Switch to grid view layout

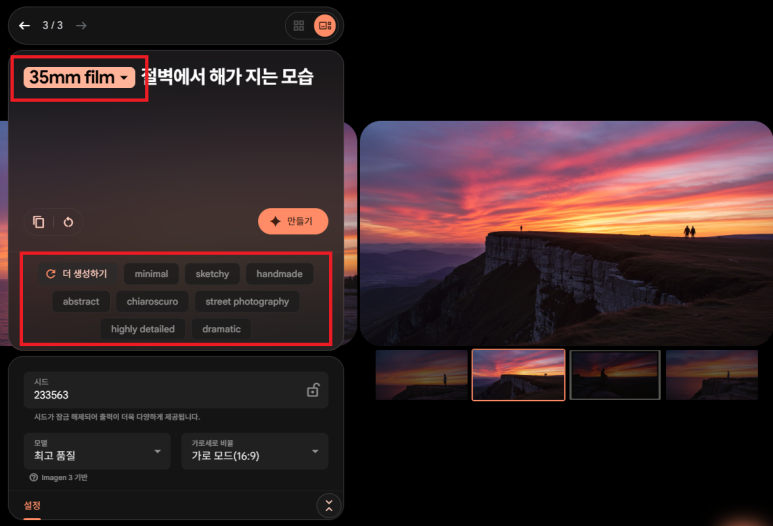pyautogui.click(x=299, y=26)
